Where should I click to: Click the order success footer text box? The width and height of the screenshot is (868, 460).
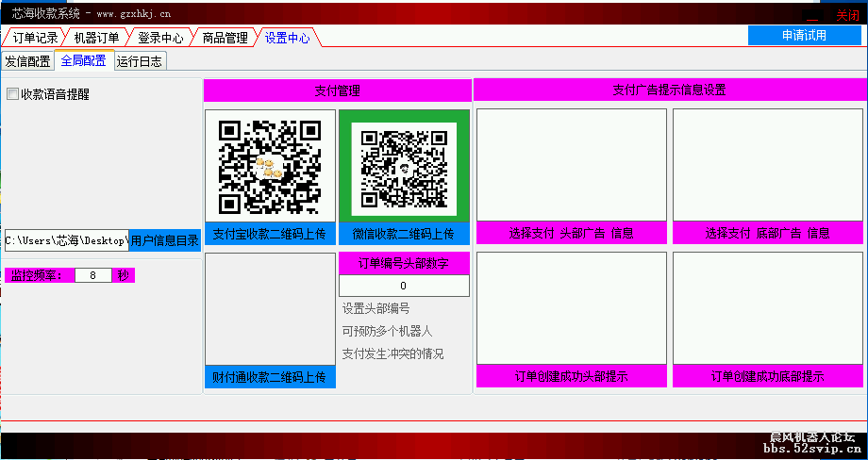click(x=768, y=308)
